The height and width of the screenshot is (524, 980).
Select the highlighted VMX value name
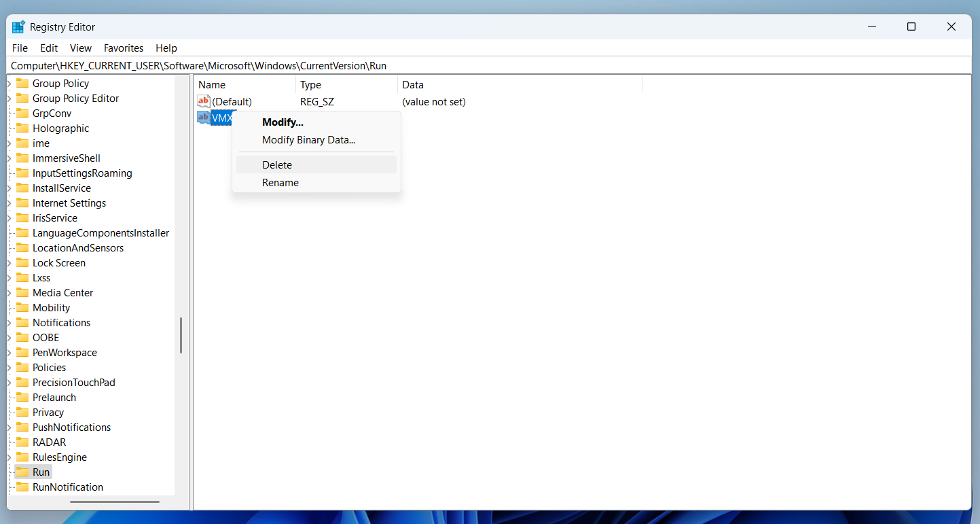point(222,118)
